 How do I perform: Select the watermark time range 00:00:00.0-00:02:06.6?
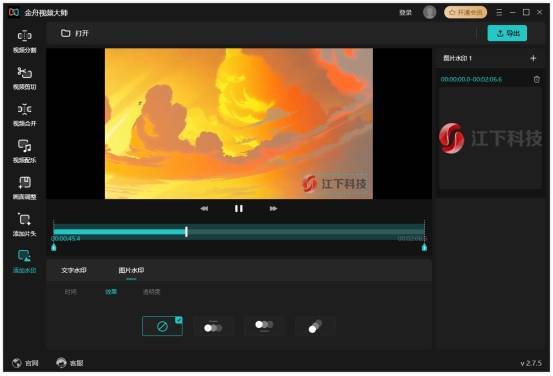(471, 79)
